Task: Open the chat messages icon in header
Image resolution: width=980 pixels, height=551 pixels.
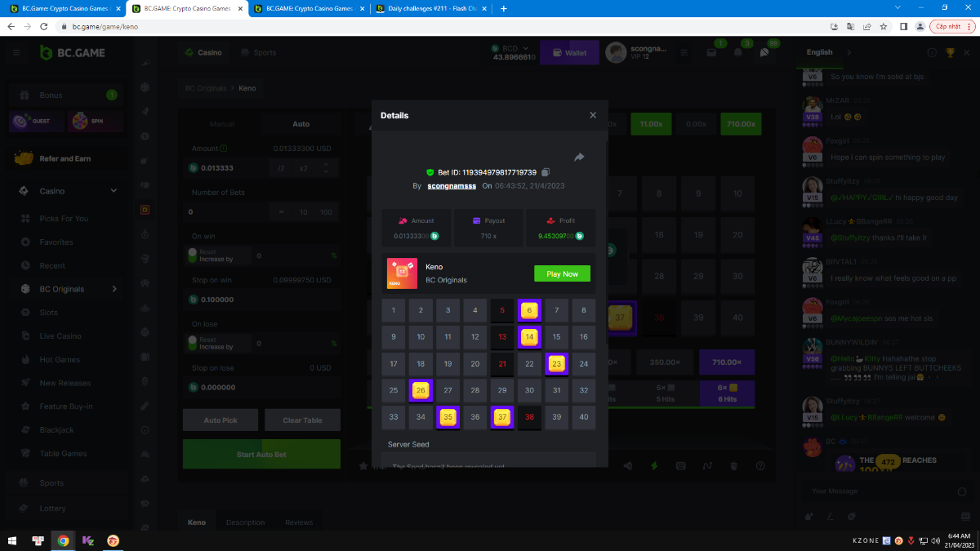Action: 764,53
